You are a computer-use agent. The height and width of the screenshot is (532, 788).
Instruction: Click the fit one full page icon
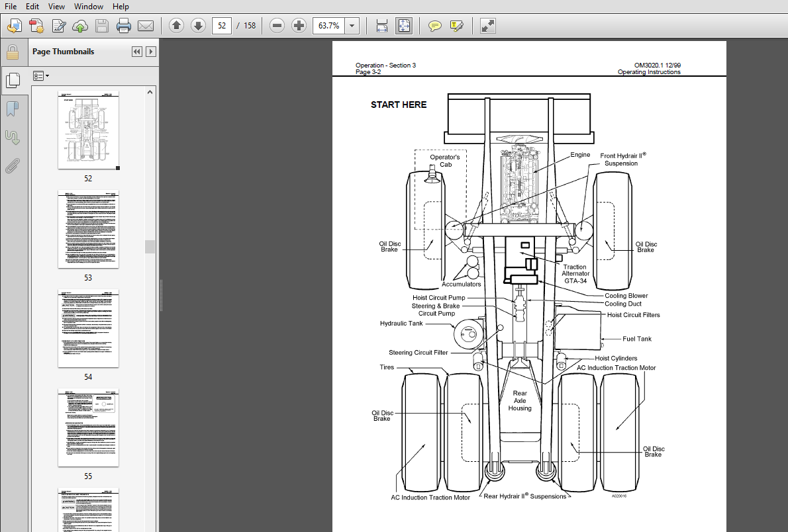click(404, 26)
